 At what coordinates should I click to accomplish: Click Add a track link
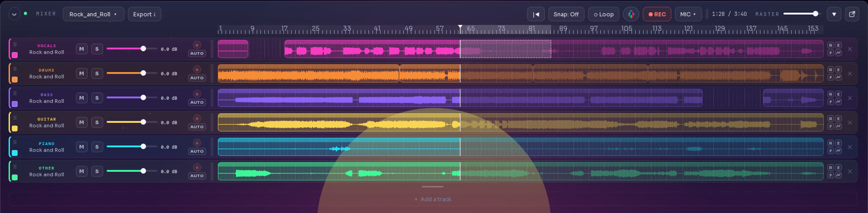[x=433, y=199]
